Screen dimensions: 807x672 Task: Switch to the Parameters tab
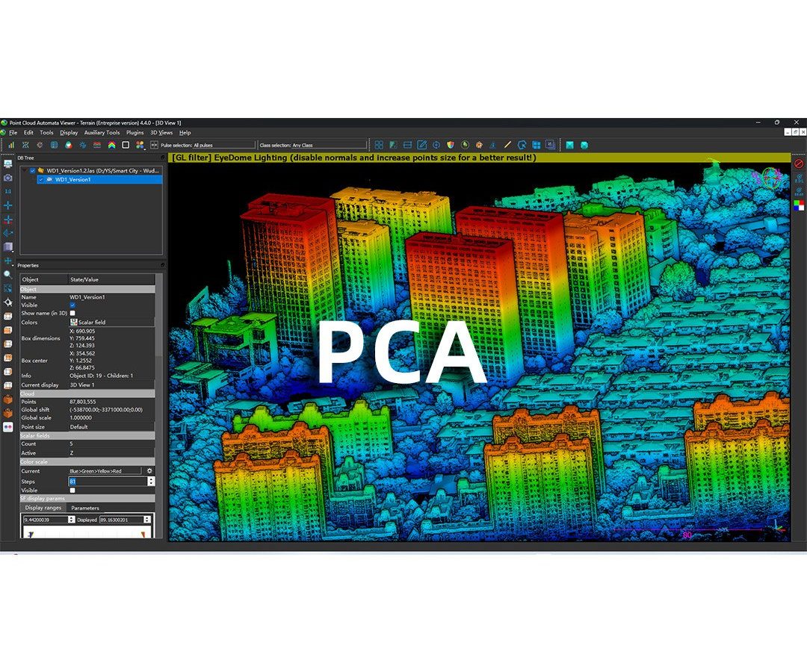tap(85, 508)
